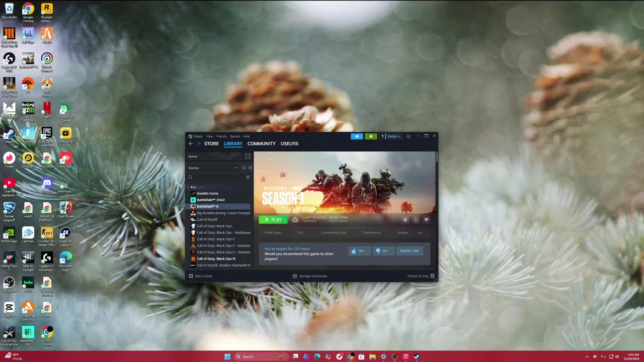Switch library to grid collections view
This screenshot has width=644, height=362.
(x=248, y=156)
